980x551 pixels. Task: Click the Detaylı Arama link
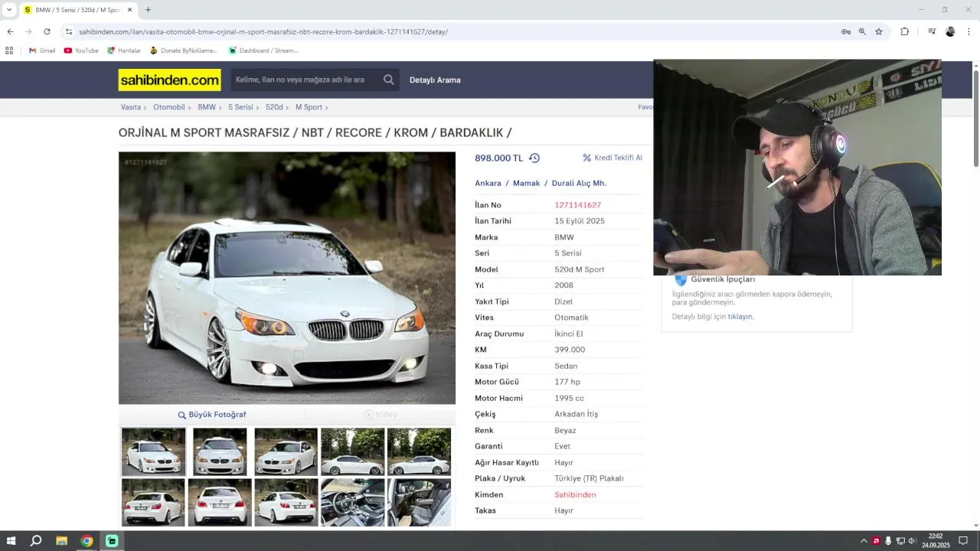435,80
